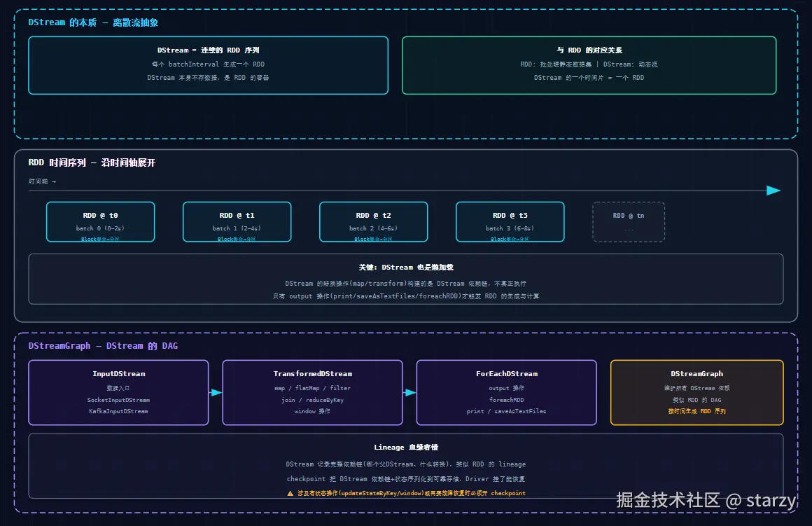The image size is (812, 526).
Task: Click the text "维护所有 DStream 依赖"
Action: pos(697,388)
